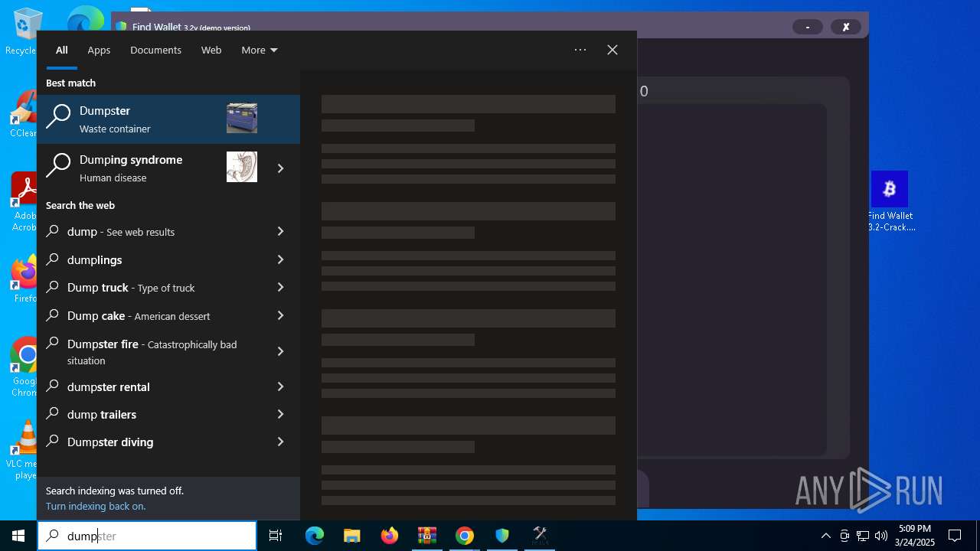Switch to the Apps search tab
Image resolution: width=980 pixels, height=551 pixels.
99,50
